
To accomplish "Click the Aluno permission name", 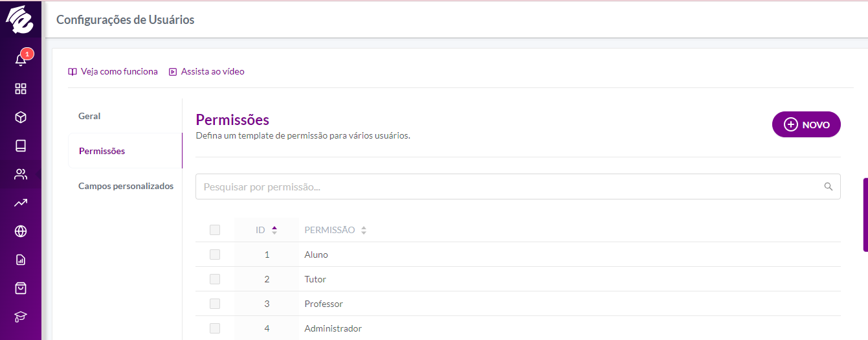I will 316,255.
